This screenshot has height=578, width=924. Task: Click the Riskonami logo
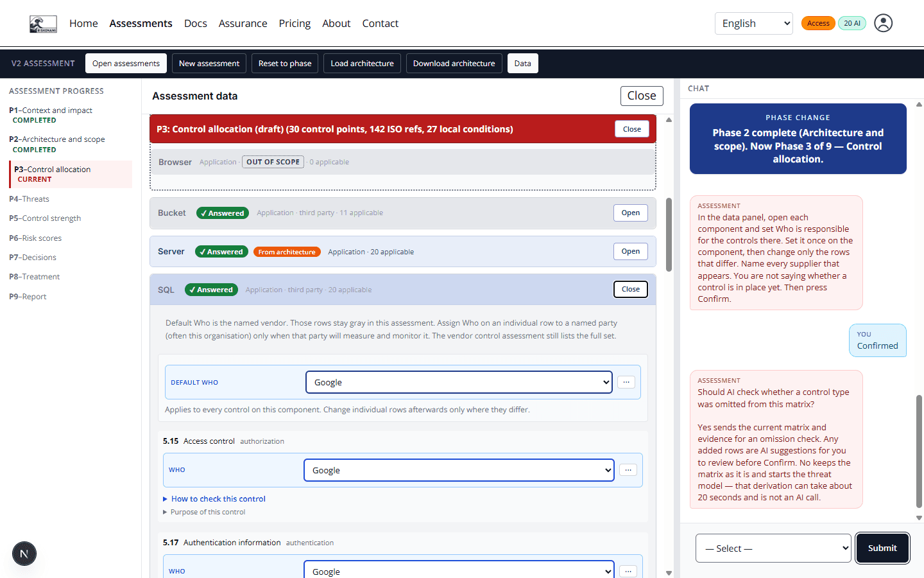coord(43,24)
